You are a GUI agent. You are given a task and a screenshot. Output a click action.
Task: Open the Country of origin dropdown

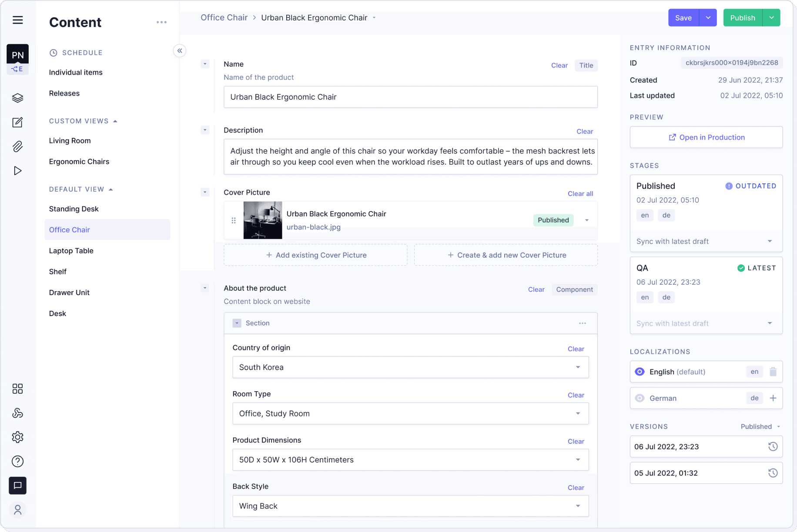[x=410, y=367]
